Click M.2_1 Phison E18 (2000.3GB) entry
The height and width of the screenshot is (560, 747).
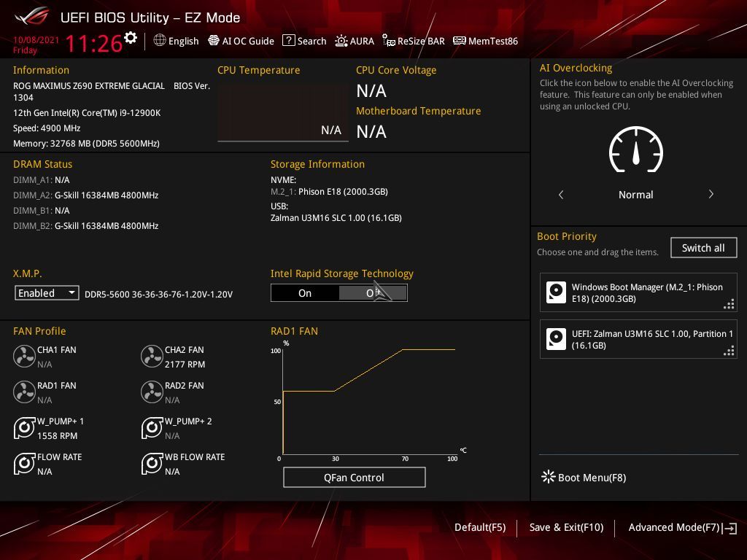pos(329,192)
